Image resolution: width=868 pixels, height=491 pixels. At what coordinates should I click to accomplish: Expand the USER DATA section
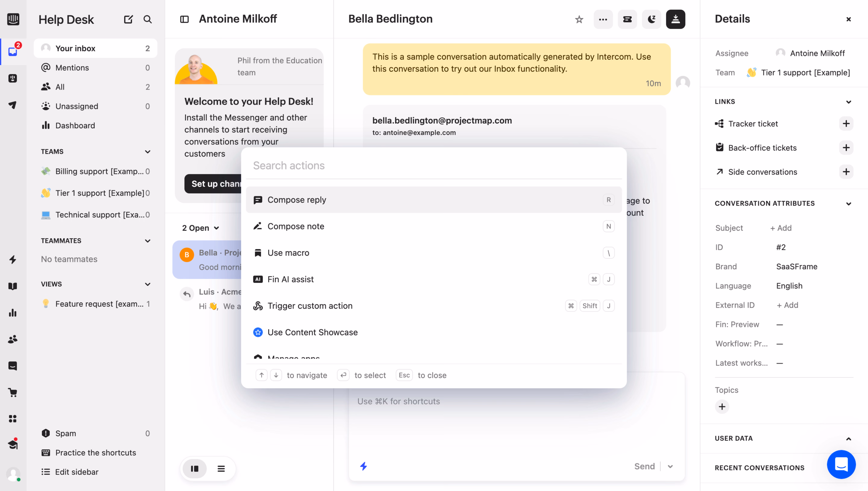[848, 439]
